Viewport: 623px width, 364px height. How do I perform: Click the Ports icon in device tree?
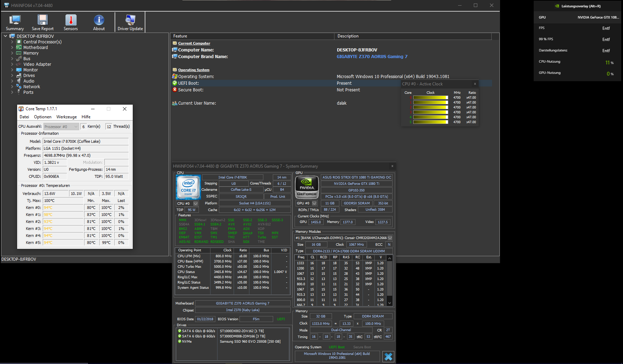(x=19, y=92)
